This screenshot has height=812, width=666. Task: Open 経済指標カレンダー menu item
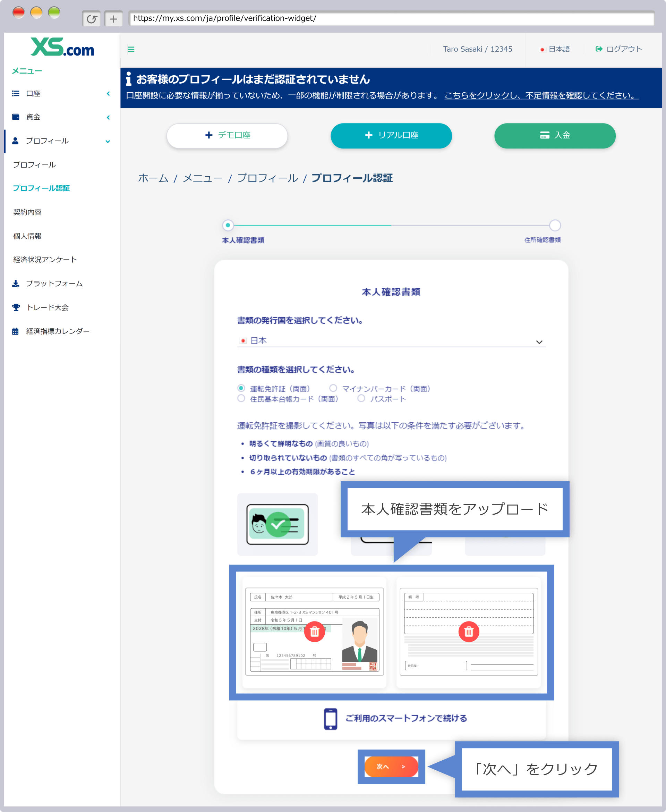pos(58,331)
